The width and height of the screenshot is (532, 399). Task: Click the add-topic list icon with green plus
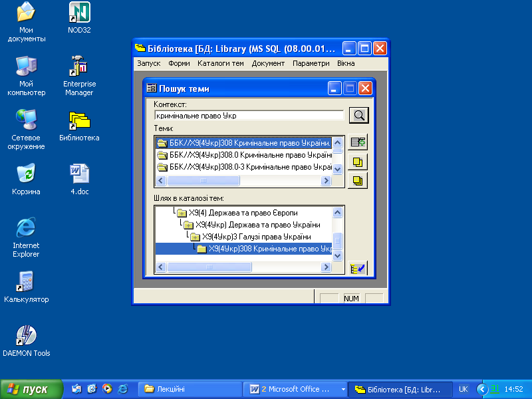click(358, 142)
